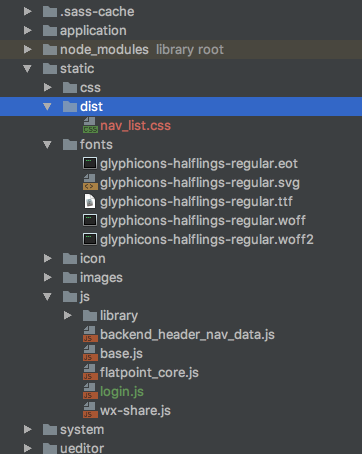Click the dist folder icon

click(x=70, y=106)
